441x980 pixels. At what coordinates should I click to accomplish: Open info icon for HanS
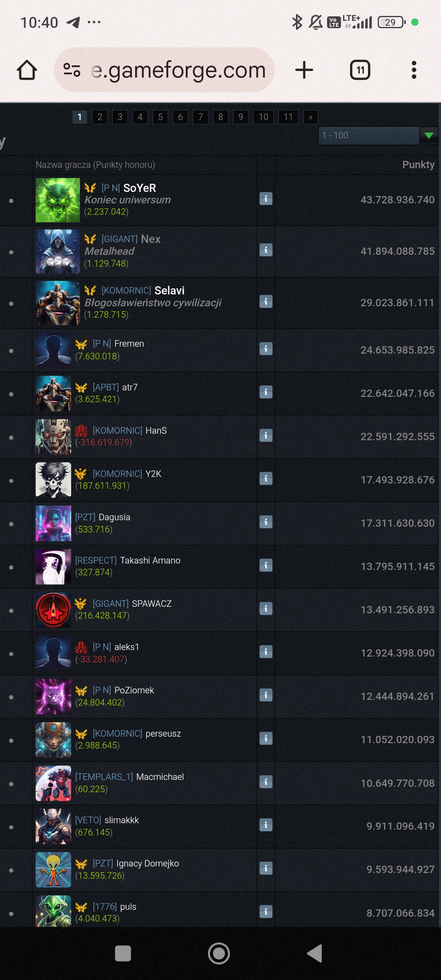pyautogui.click(x=266, y=435)
